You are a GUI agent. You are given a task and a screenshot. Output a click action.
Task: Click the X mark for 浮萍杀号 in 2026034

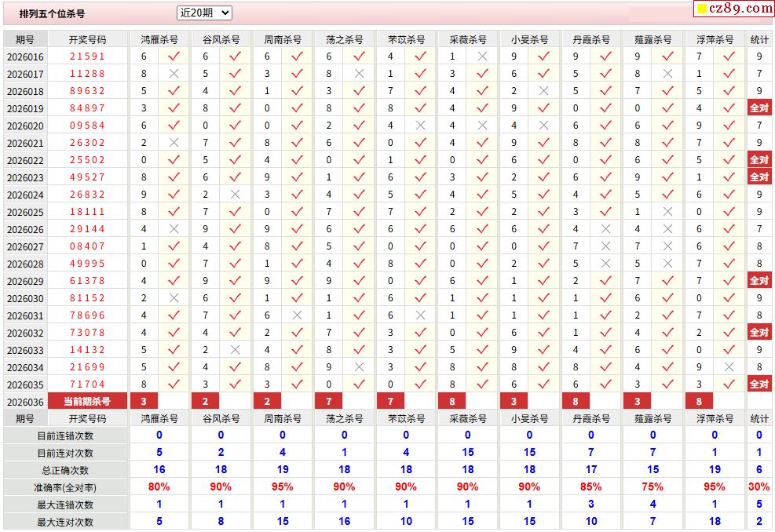[x=729, y=367]
